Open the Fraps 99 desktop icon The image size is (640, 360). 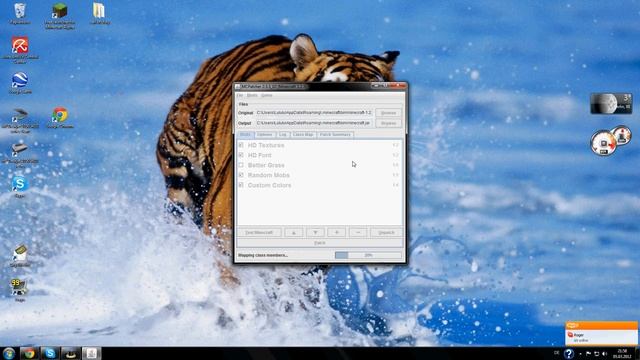[20, 287]
